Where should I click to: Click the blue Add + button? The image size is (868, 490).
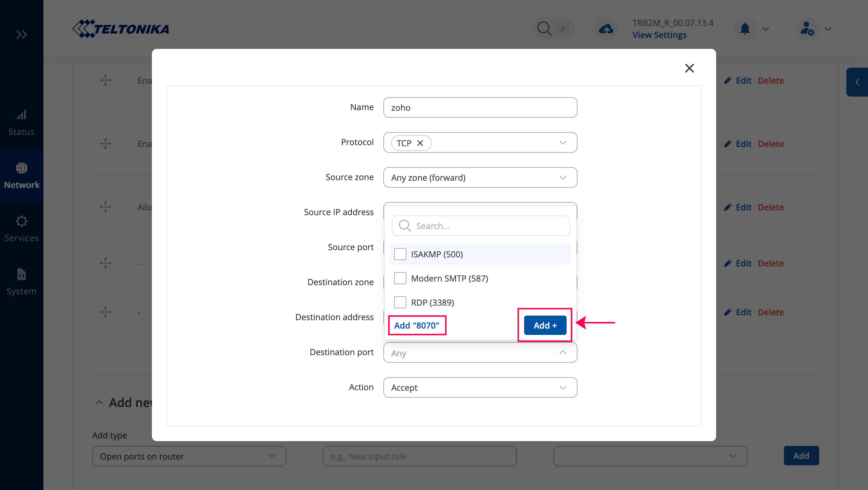point(545,325)
